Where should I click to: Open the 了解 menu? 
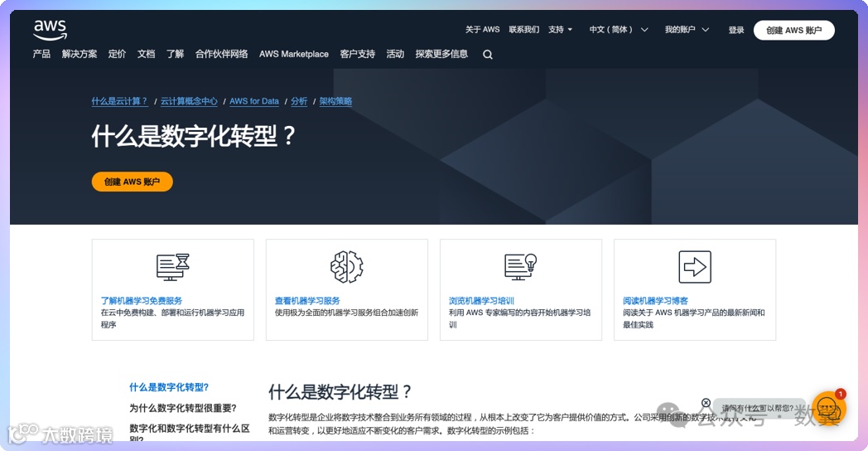click(175, 54)
